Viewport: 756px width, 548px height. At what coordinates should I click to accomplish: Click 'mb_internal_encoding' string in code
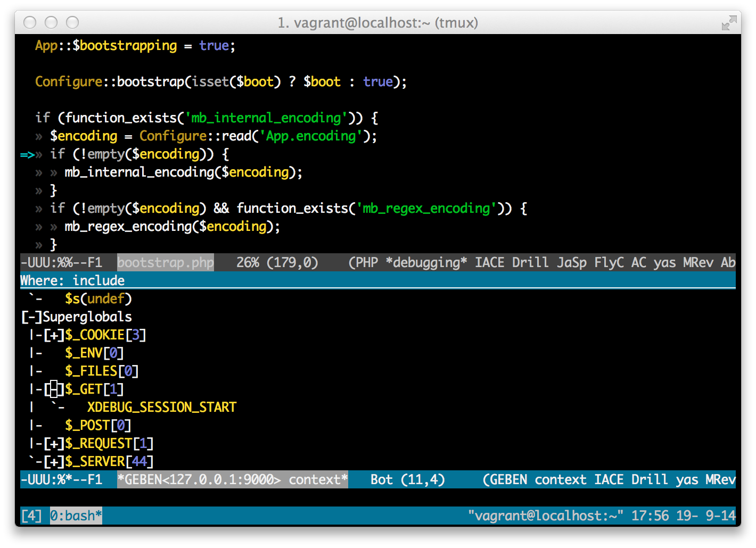[x=266, y=118]
